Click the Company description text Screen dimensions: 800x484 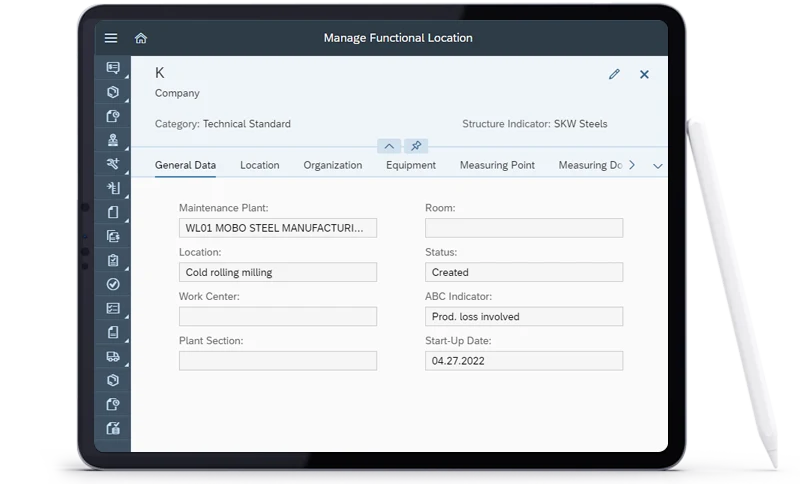click(177, 93)
